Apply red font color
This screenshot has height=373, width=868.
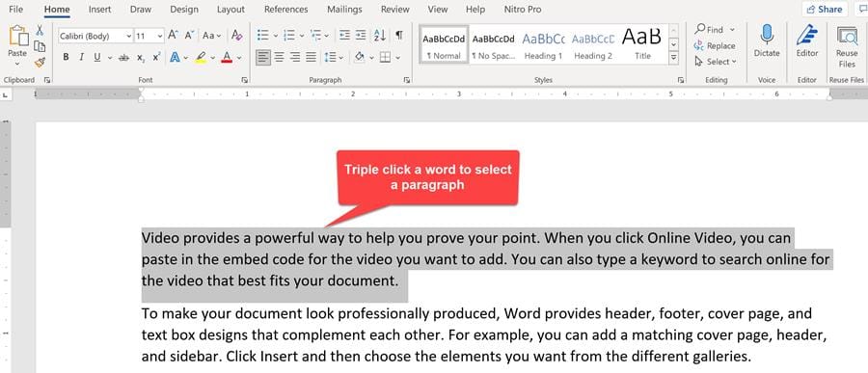pos(227,57)
